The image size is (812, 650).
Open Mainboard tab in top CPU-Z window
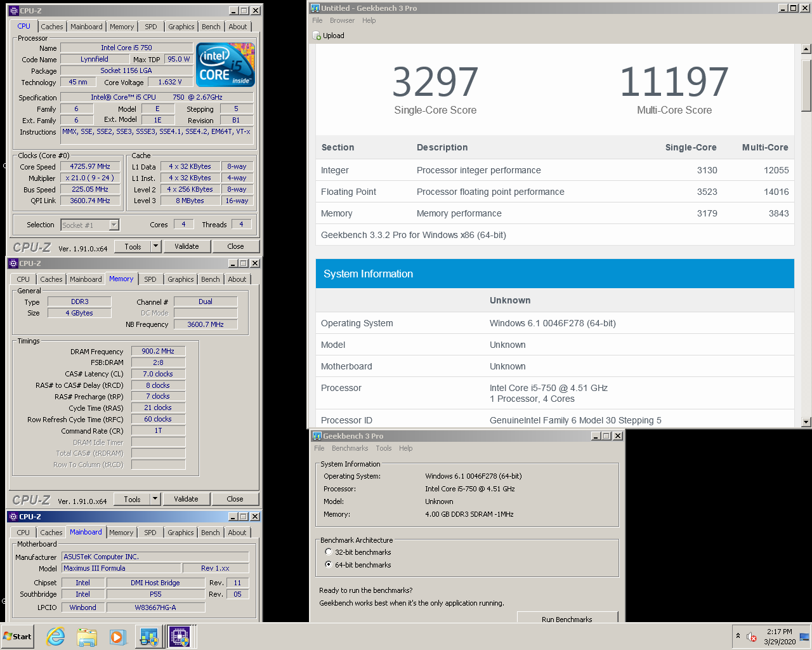86,27
